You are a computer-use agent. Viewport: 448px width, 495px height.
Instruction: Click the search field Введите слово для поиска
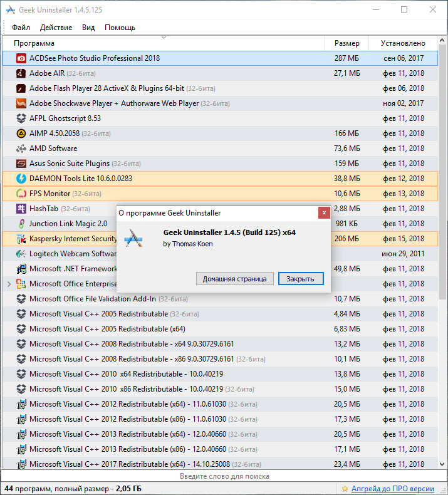pos(224,476)
